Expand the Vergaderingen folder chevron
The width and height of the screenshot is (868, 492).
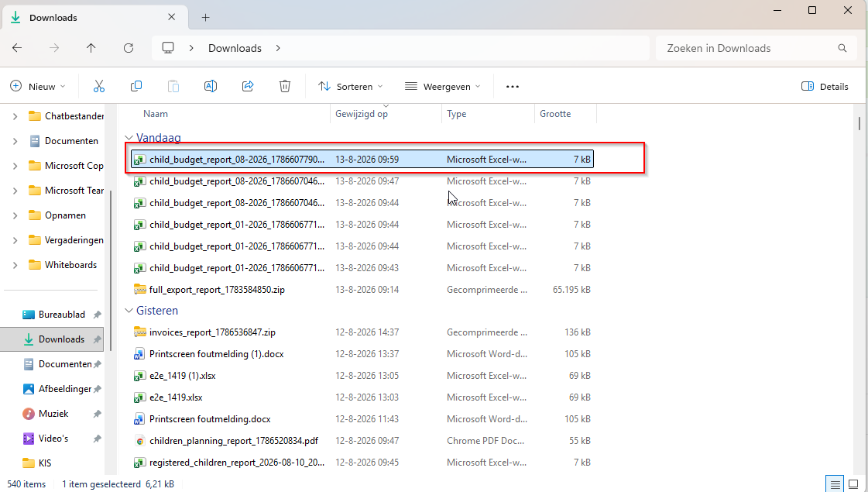(15, 240)
